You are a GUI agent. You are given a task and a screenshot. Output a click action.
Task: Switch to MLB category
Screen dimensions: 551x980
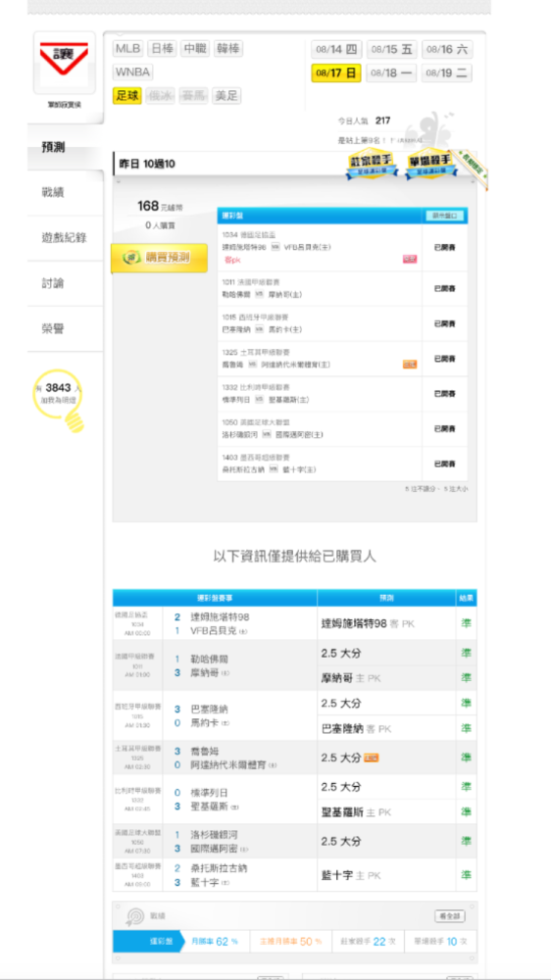128,49
